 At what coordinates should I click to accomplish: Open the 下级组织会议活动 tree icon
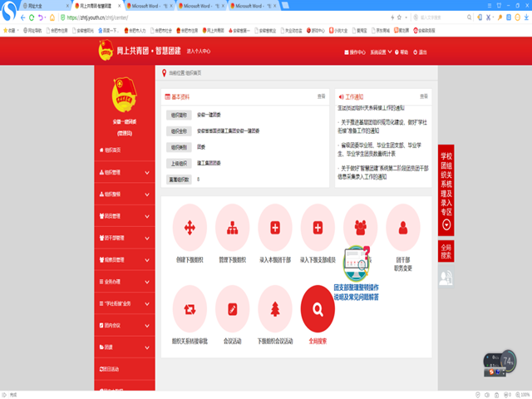click(x=275, y=308)
